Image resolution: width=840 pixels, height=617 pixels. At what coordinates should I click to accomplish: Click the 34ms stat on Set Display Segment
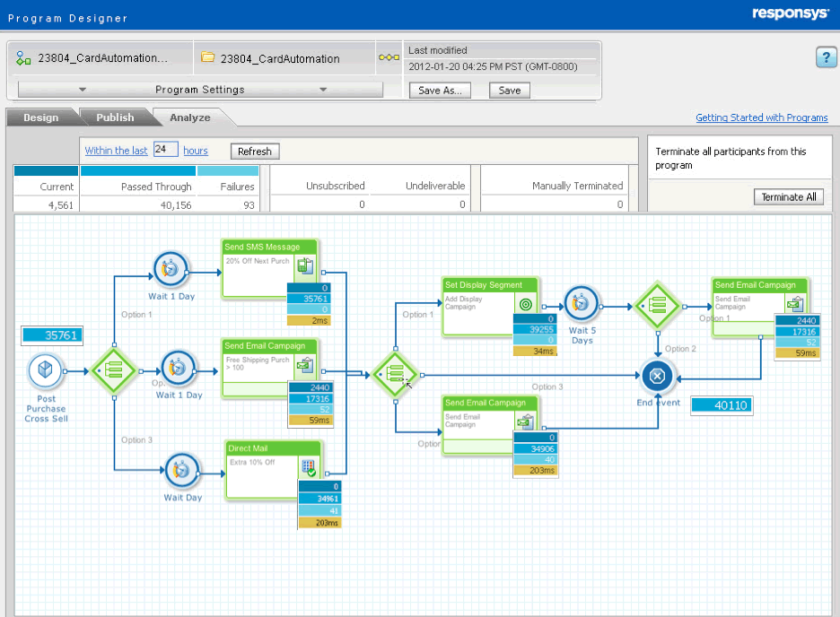[x=535, y=351]
